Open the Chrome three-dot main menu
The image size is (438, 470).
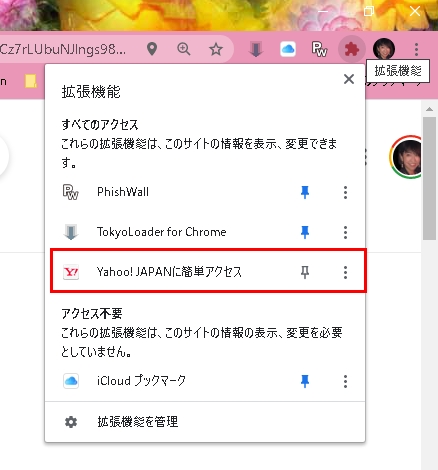coord(416,49)
